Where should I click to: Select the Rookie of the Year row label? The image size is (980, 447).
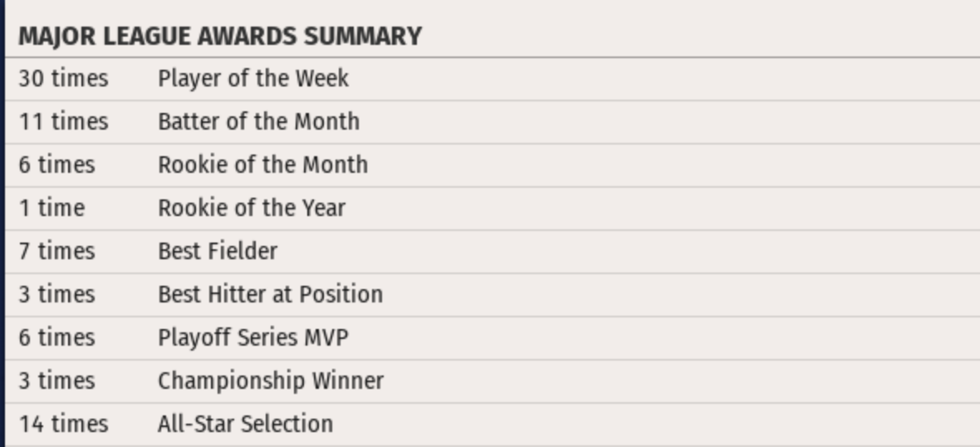(252, 208)
